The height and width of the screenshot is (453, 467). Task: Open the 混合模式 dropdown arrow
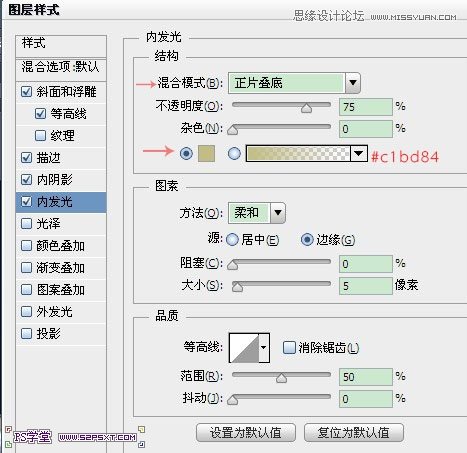tap(353, 83)
